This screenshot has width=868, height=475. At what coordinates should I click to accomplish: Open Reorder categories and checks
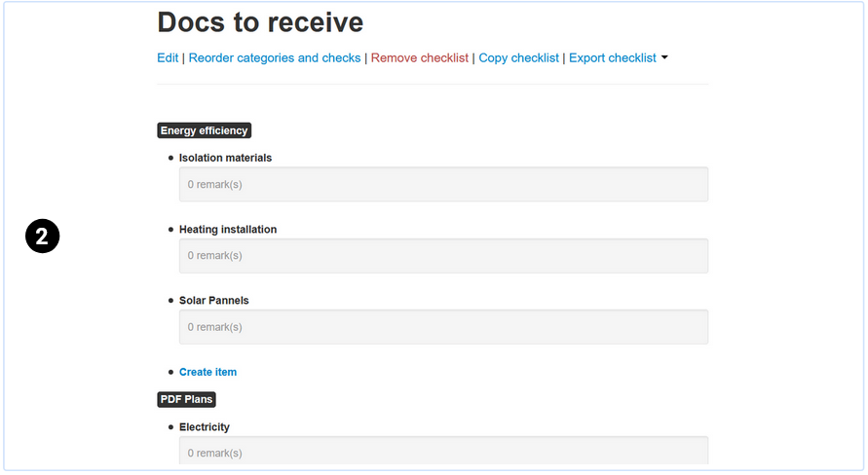tap(275, 58)
